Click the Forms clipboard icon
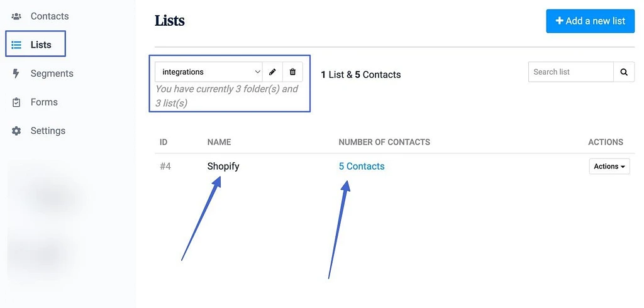The width and height of the screenshot is (644, 308). coord(16,102)
